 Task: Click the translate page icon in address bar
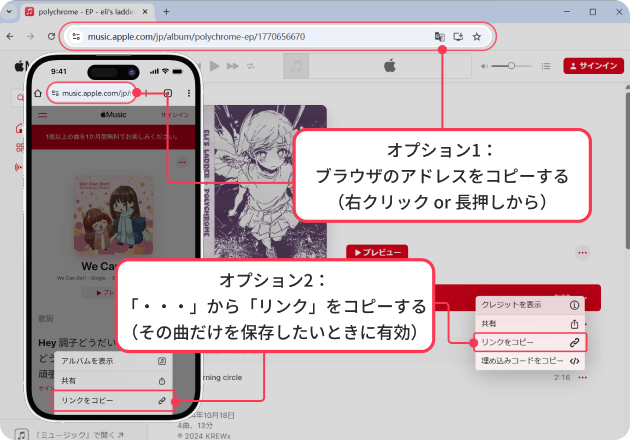click(439, 36)
